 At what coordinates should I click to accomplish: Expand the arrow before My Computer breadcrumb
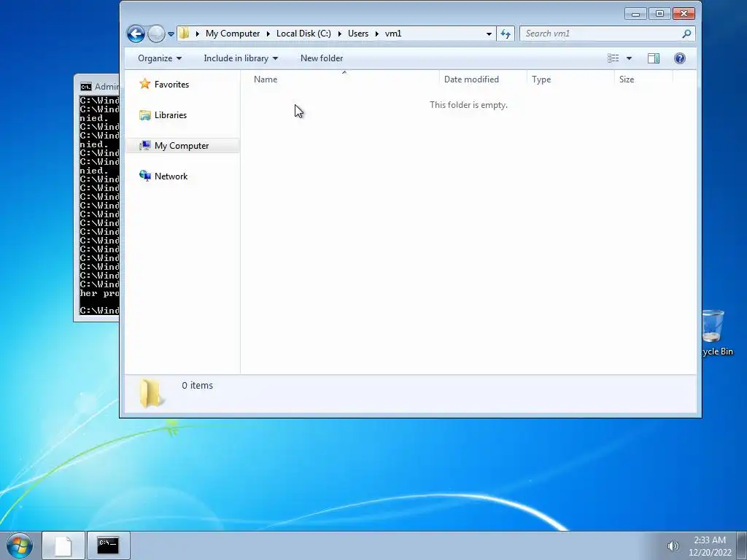point(197,34)
